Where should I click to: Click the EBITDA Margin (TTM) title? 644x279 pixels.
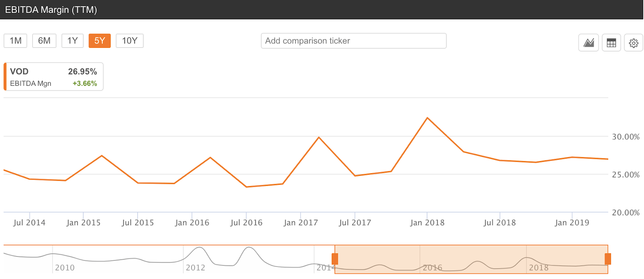coord(51,10)
